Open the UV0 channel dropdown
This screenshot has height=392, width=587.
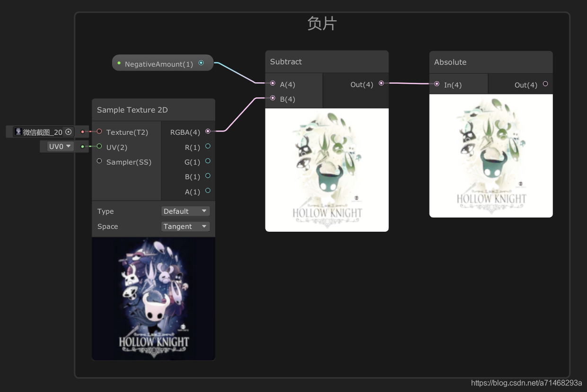click(61, 147)
